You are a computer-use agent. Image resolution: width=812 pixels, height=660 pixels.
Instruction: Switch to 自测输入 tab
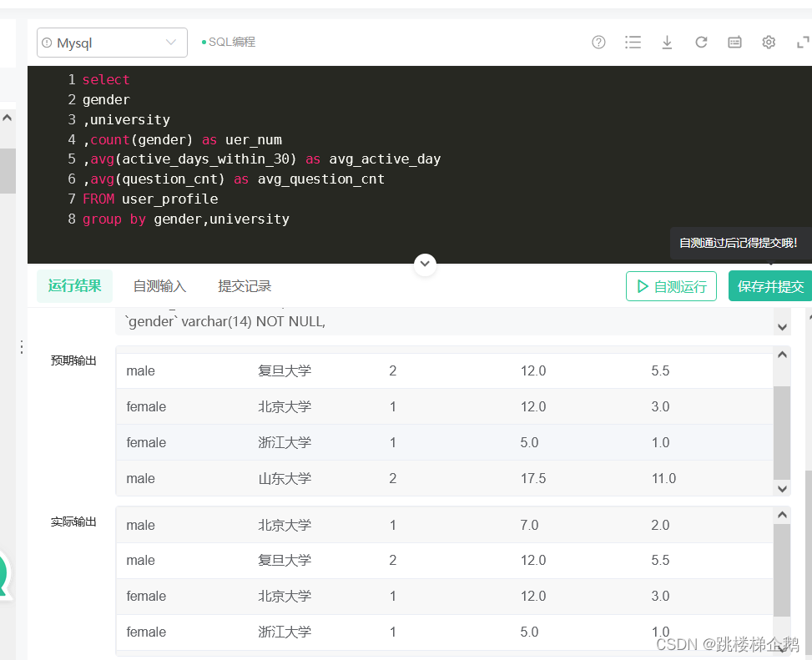(159, 286)
